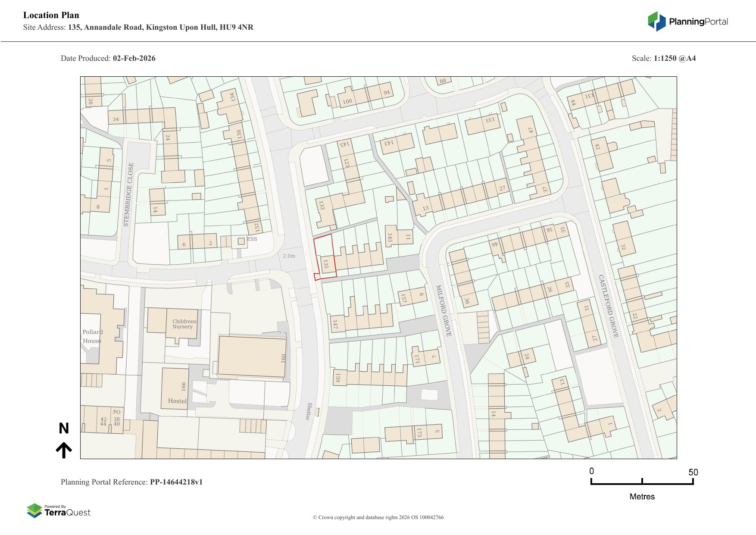Click the Milford Grove street name
Viewport: 756px width, 535px height.
444,310
